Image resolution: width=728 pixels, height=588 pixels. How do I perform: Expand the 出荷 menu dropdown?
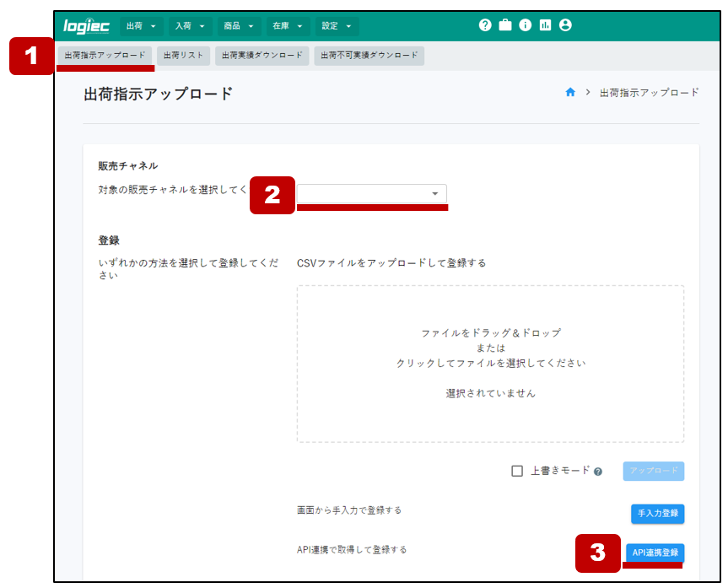pos(141,26)
